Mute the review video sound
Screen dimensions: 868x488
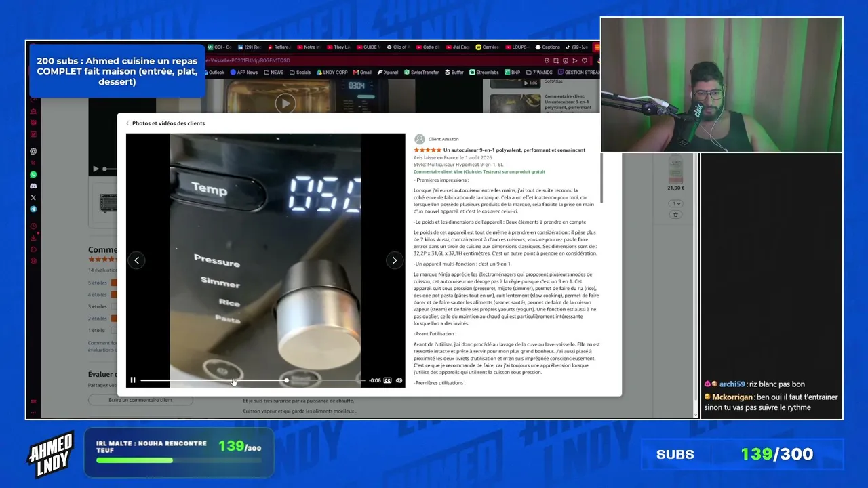(399, 380)
